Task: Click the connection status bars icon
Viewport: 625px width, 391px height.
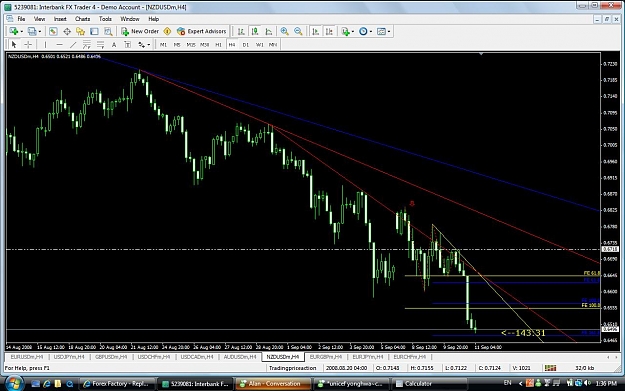Action: pos(550,368)
